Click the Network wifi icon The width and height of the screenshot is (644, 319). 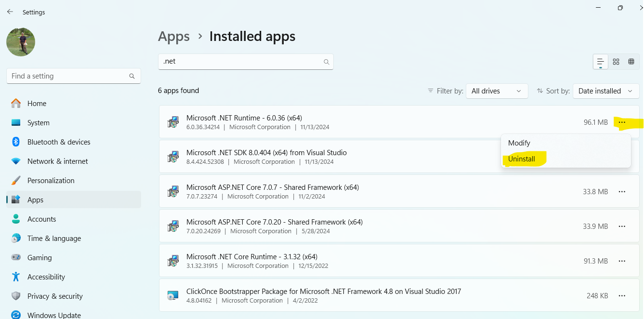click(x=16, y=161)
